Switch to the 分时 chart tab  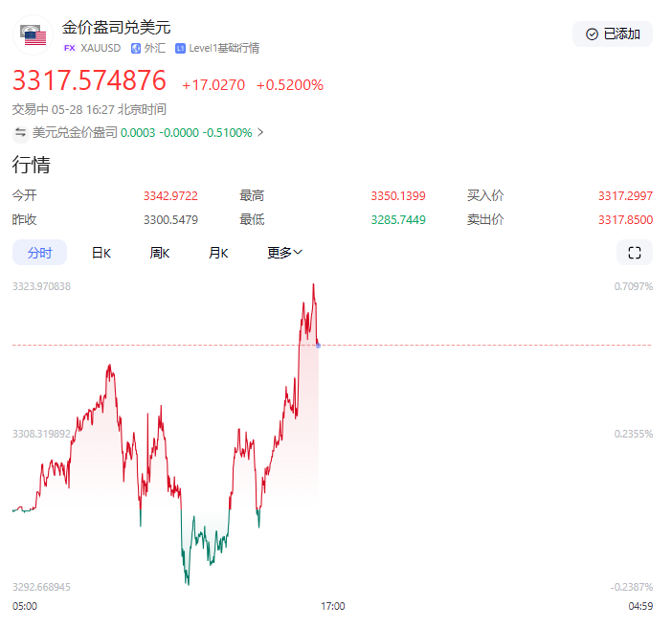[39, 253]
